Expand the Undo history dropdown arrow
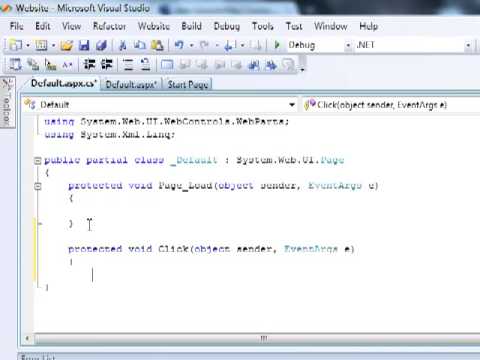 (192, 45)
